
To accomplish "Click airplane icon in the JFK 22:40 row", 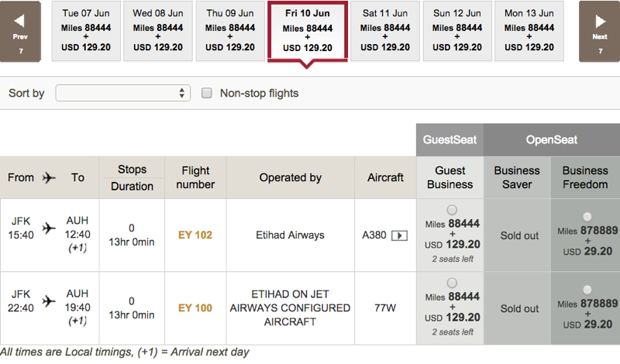I will 49,301.
